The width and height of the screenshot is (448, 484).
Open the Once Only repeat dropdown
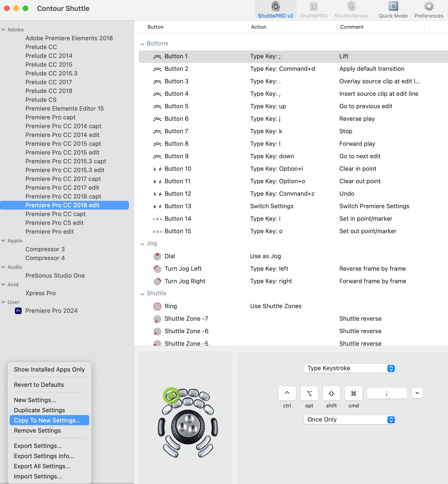pyautogui.click(x=349, y=419)
